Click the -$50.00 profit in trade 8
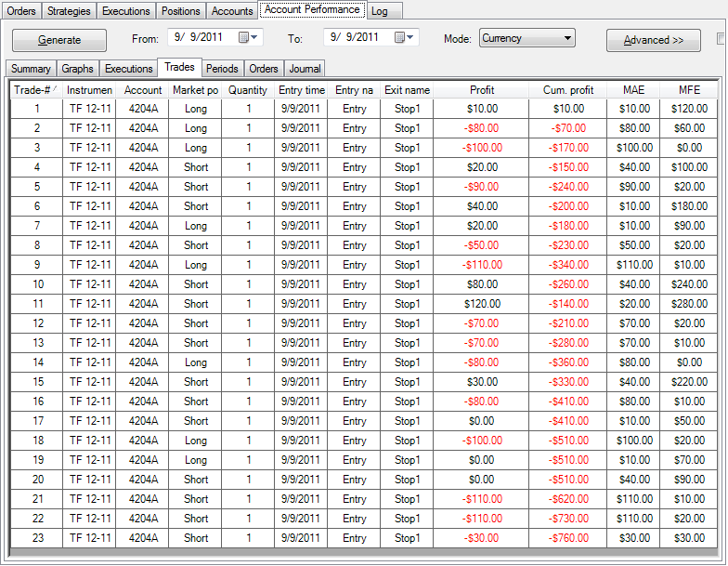Image resolution: width=728 pixels, height=566 pixels. 481,245
